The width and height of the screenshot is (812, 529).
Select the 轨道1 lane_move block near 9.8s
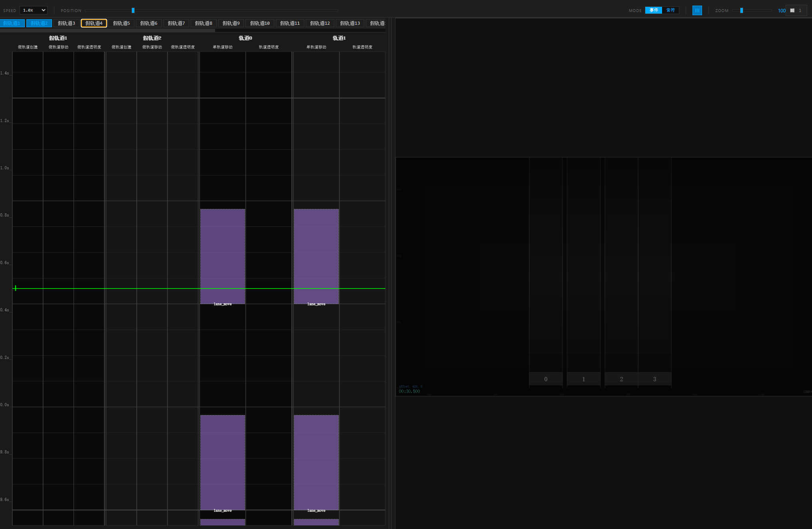[316, 462]
